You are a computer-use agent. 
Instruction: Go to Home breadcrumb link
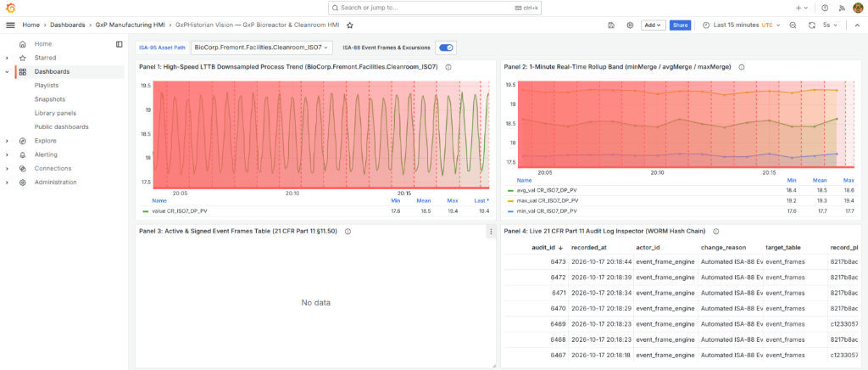(x=31, y=25)
